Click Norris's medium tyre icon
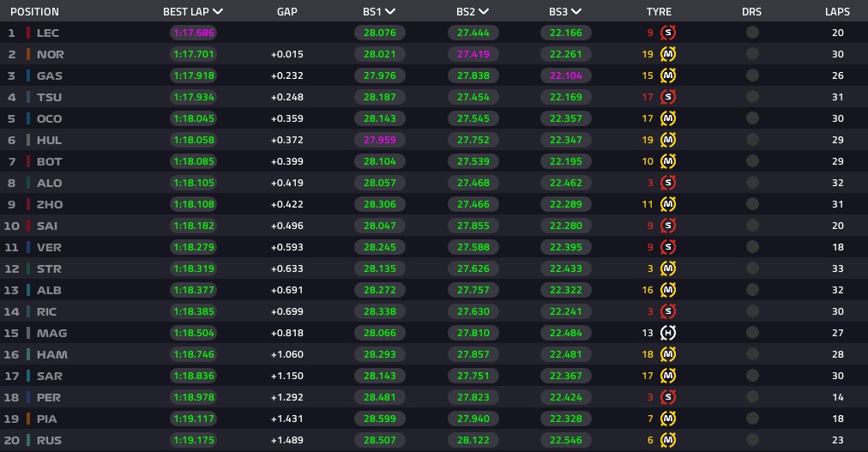868x452 pixels. click(668, 54)
